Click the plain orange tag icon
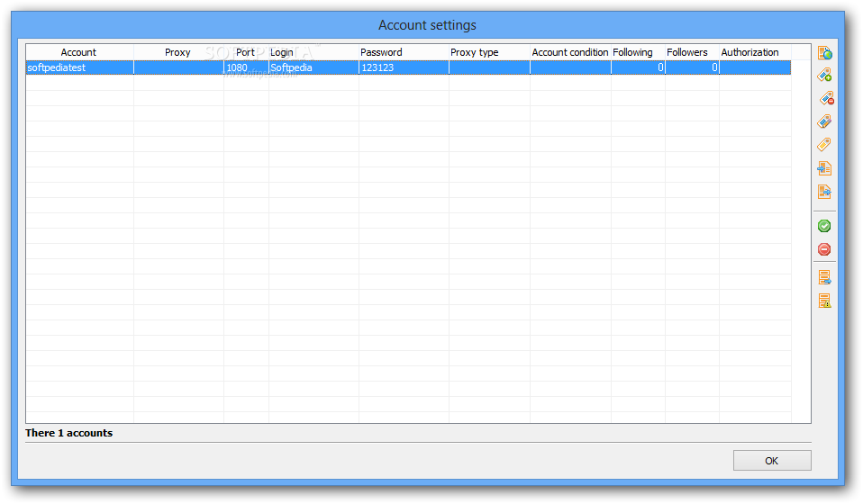Viewport: 863px width, 504px height. 824,145
